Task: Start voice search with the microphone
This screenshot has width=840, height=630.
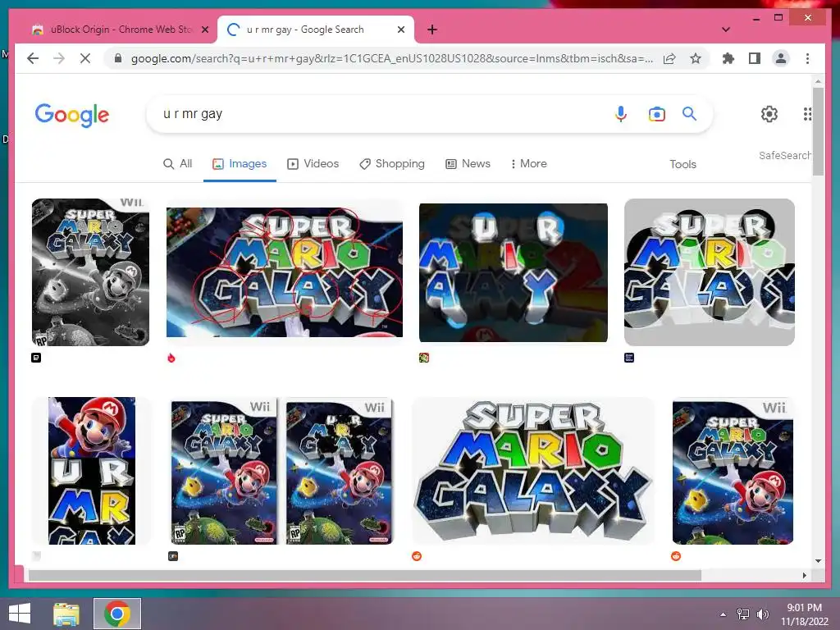Action: [x=621, y=113]
